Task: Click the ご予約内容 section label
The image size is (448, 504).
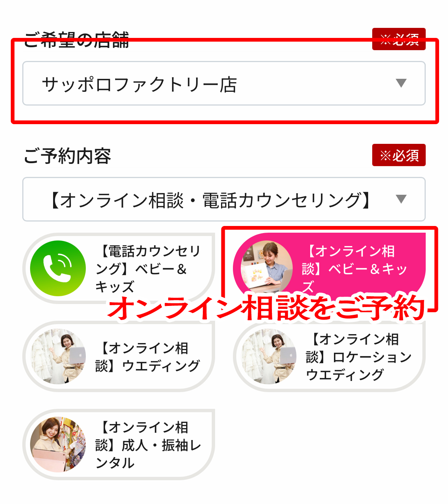Action: (x=67, y=156)
